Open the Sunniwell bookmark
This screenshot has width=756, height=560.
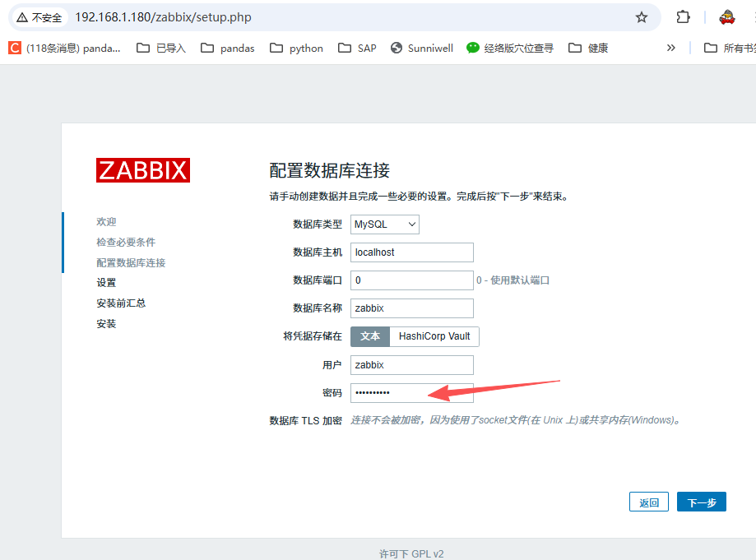tap(422, 49)
